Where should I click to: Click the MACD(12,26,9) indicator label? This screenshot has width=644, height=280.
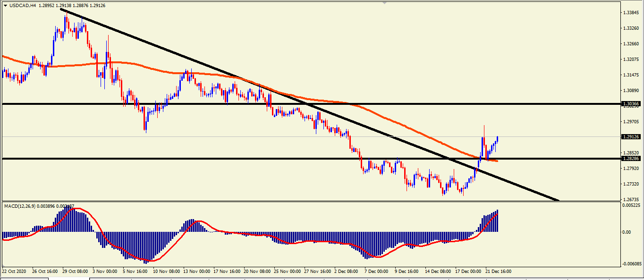pyautogui.click(x=19, y=206)
